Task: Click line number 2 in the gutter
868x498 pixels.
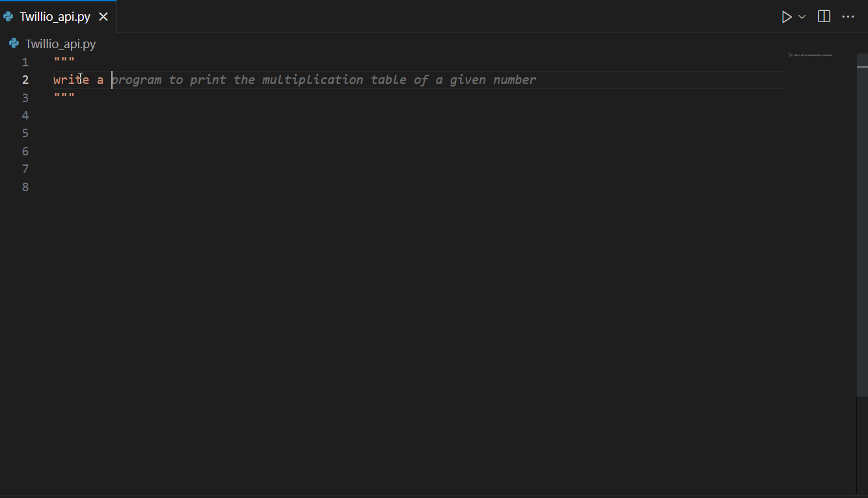Action: (x=25, y=79)
